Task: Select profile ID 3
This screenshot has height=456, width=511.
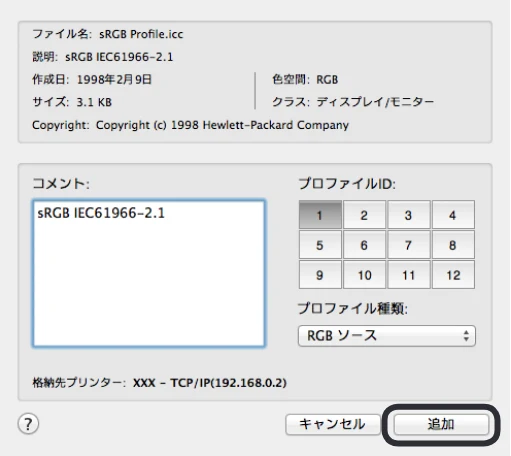Action: pyautogui.click(x=409, y=215)
